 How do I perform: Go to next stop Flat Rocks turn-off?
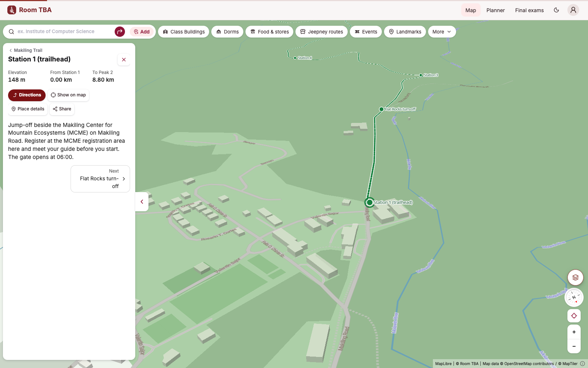pyautogui.click(x=100, y=179)
